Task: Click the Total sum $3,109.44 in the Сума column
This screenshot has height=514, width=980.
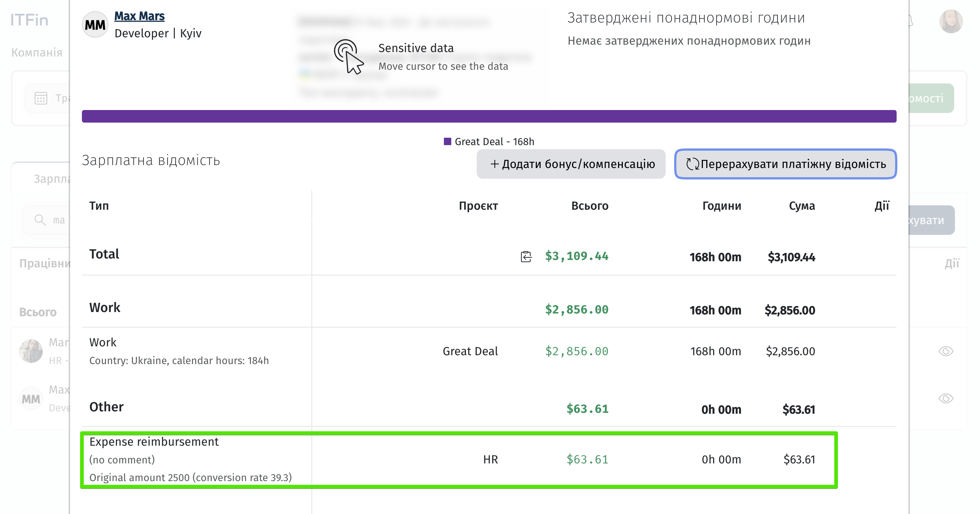Action: coord(791,257)
